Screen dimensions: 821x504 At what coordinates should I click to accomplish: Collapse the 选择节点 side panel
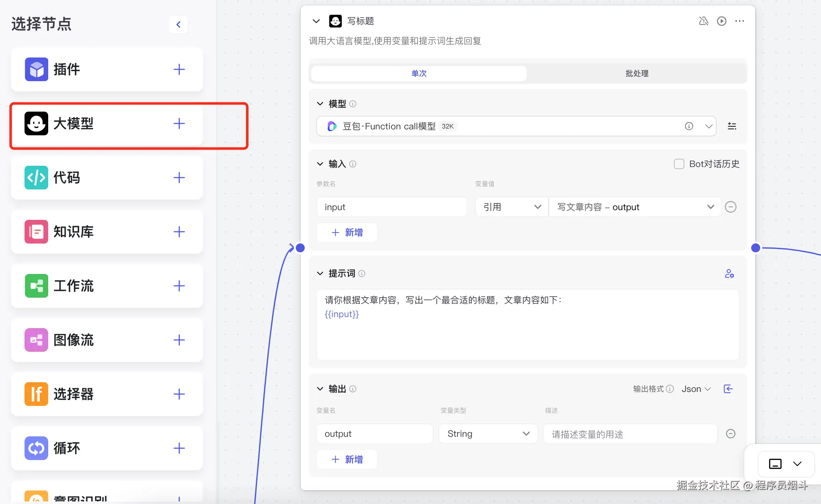click(x=178, y=25)
